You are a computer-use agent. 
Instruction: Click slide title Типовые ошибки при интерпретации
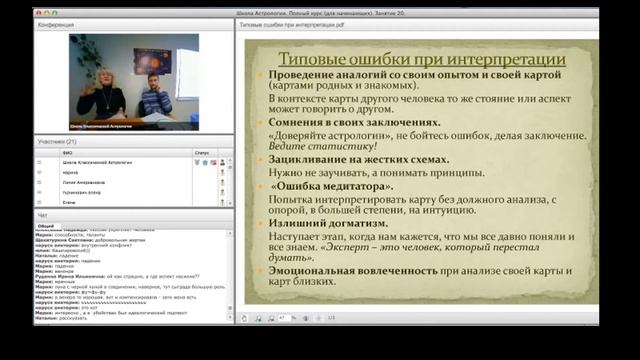click(422, 59)
